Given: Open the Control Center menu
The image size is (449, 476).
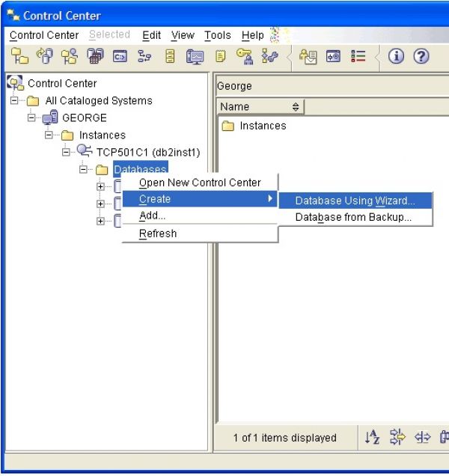Looking at the screenshot, I should [x=44, y=35].
